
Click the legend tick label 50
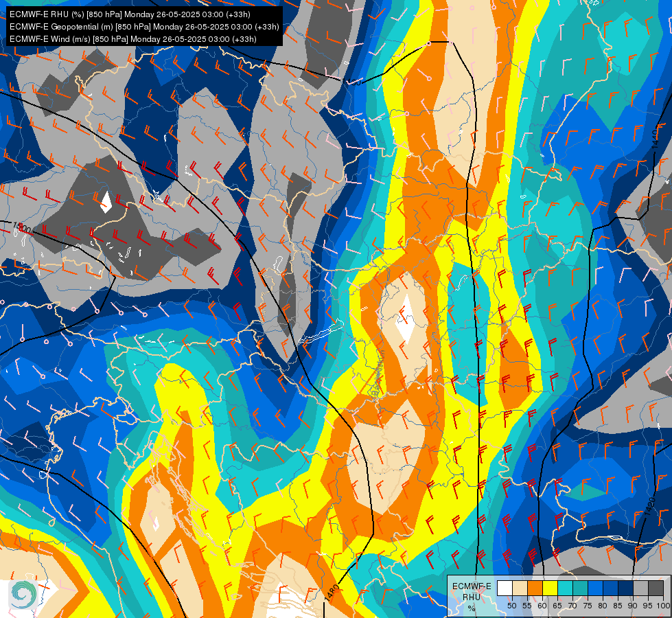click(511, 606)
